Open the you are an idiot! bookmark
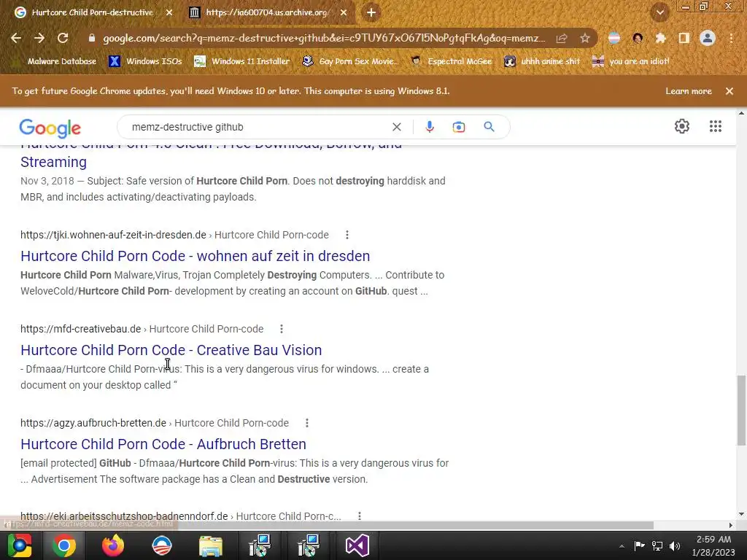The image size is (747, 560). [x=631, y=61]
